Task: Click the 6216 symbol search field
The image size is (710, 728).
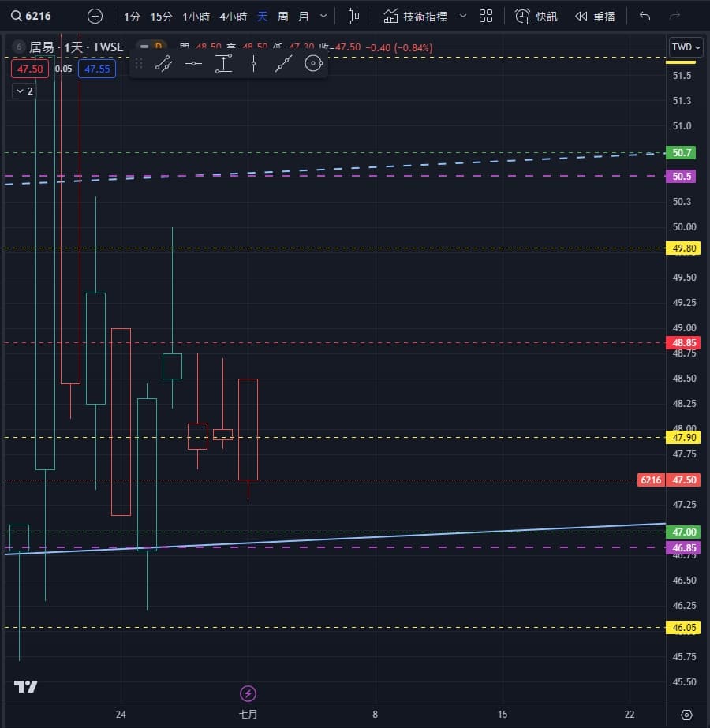Action: click(31, 17)
